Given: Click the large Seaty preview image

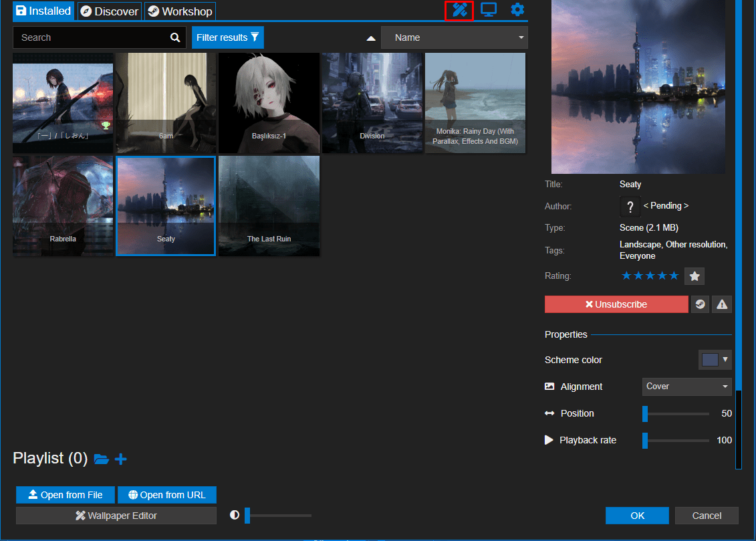Looking at the screenshot, I should point(638,87).
